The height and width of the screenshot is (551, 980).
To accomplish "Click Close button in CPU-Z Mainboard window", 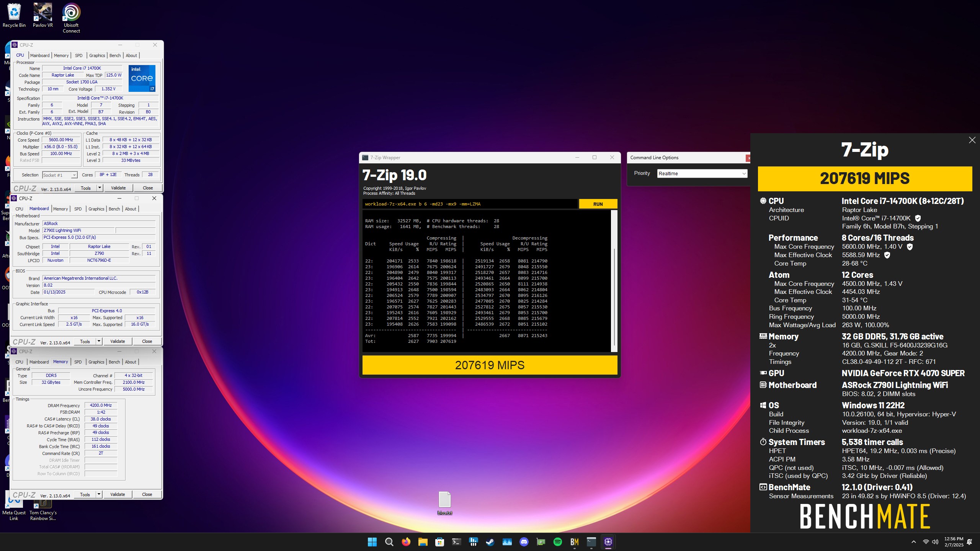I will (x=147, y=341).
